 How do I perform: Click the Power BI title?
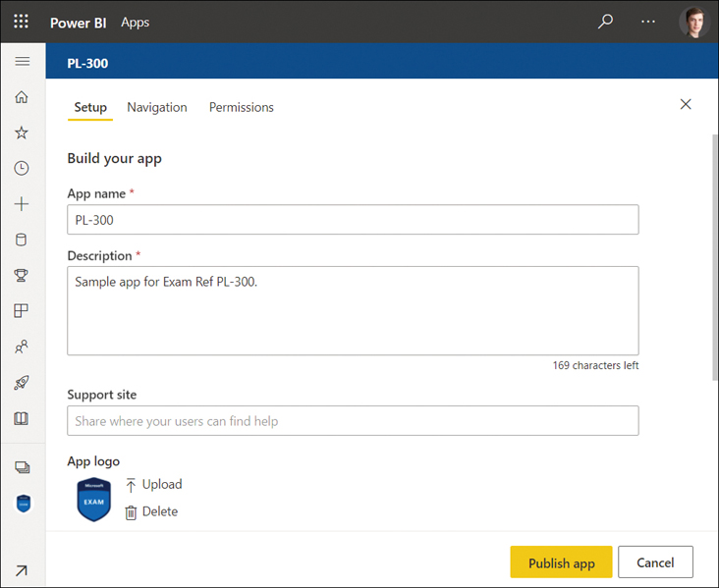(79, 23)
